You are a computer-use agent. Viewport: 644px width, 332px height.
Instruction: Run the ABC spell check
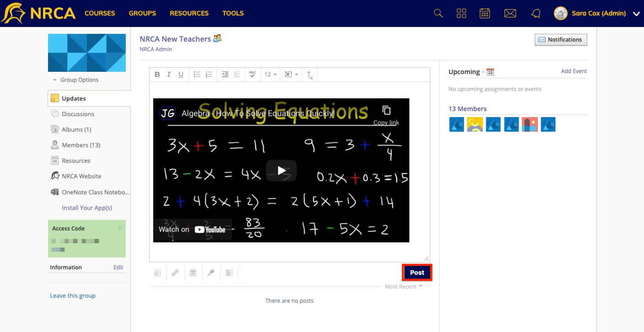[252, 75]
